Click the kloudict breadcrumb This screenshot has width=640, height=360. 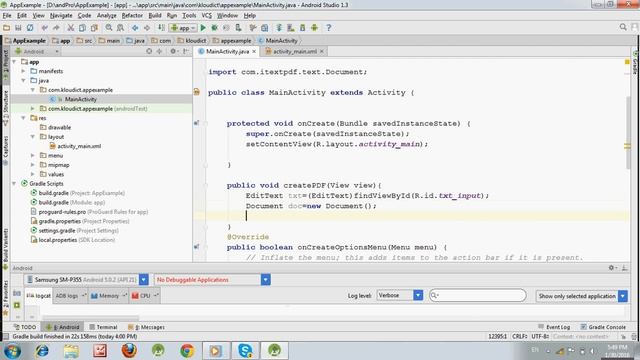point(192,41)
